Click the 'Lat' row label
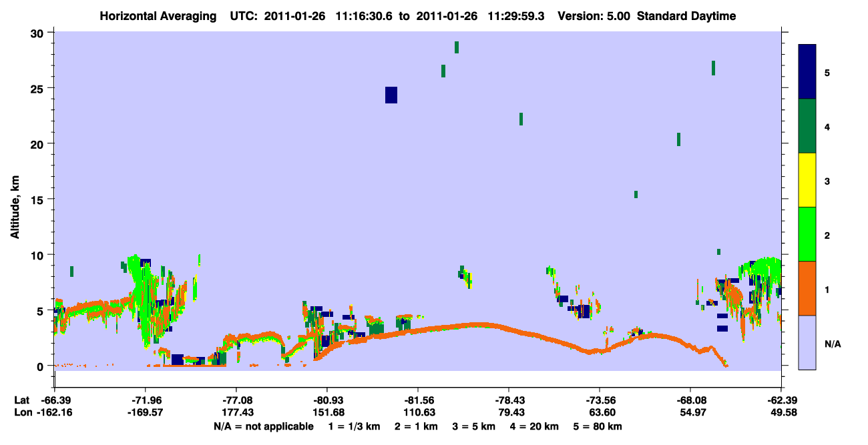Screen dimensions: 868x445 tap(21, 400)
